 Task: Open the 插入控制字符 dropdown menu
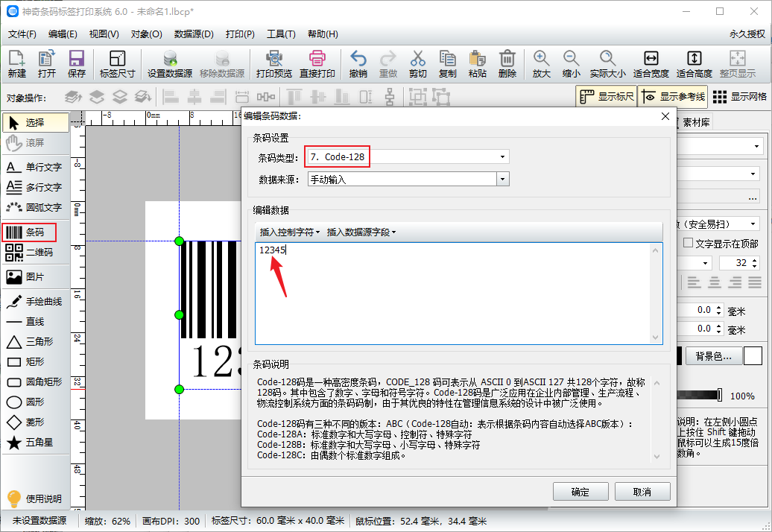coord(289,232)
